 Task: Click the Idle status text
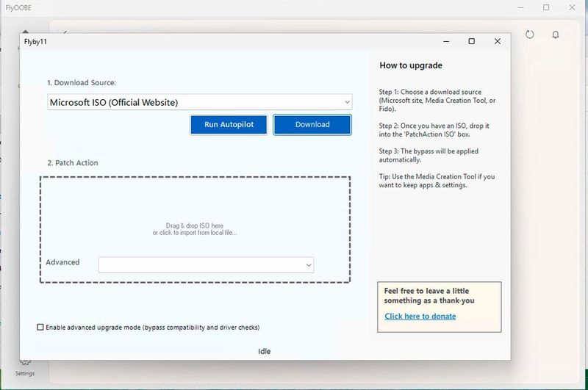click(265, 351)
